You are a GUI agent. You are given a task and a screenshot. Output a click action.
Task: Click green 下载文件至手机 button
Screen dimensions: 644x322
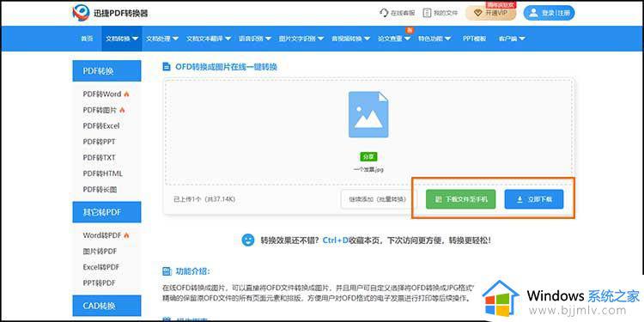click(x=461, y=199)
